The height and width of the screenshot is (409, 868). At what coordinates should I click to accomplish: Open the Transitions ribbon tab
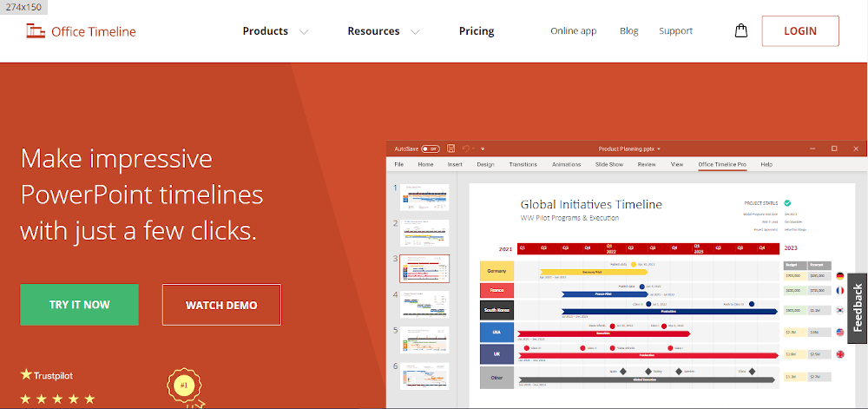(523, 164)
